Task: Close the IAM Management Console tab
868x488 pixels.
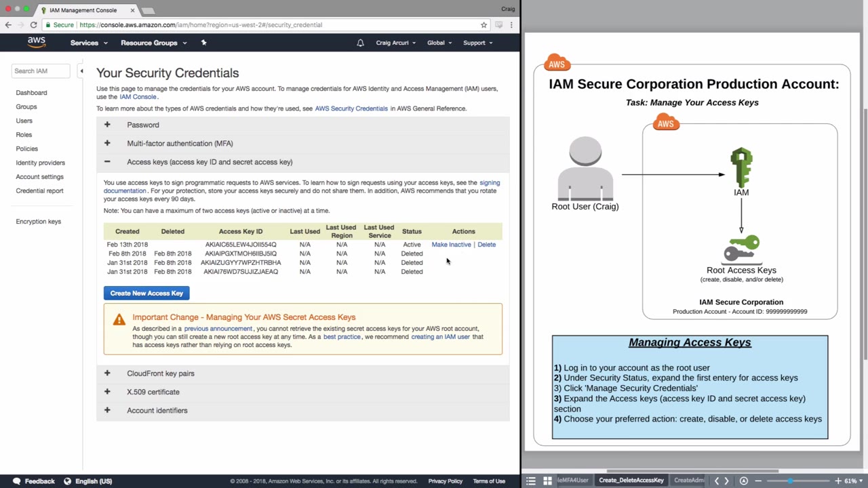Action: pyautogui.click(x=132, y=10)
